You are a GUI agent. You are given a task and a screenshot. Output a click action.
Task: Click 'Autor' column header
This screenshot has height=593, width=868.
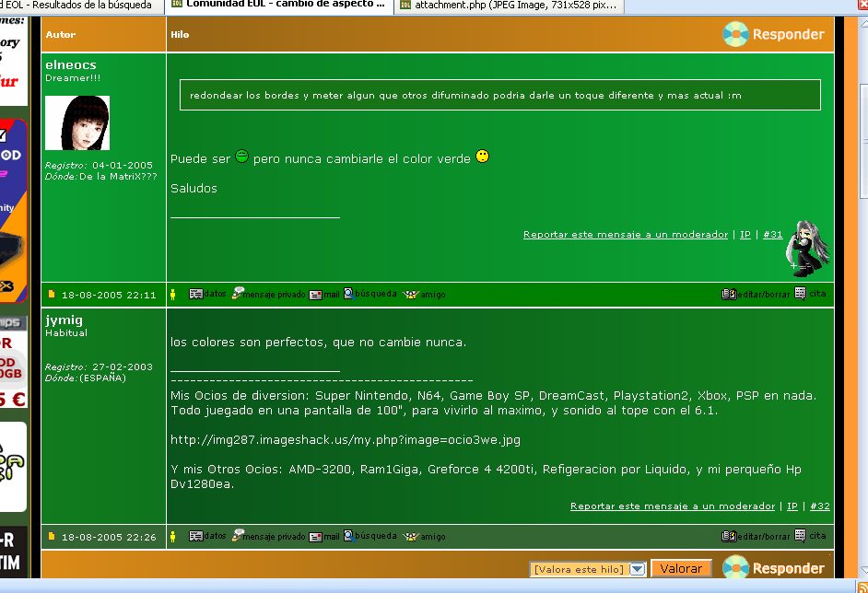[61, 34]
